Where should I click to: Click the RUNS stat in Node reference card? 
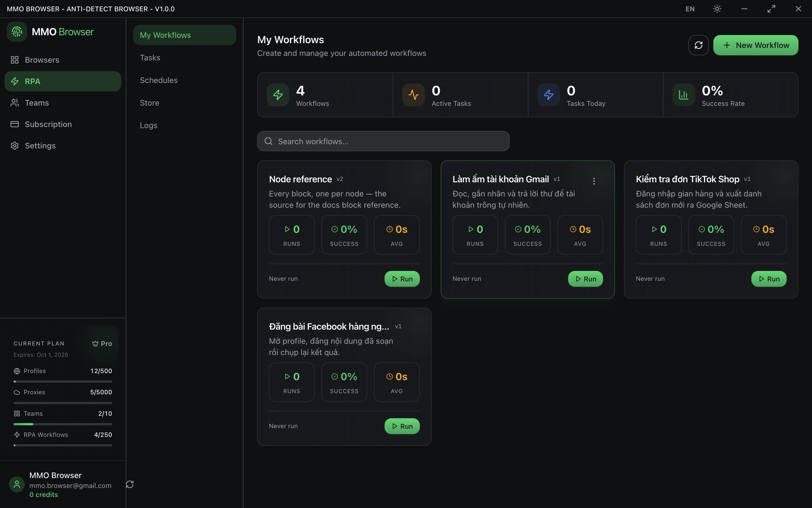point(292,235)
